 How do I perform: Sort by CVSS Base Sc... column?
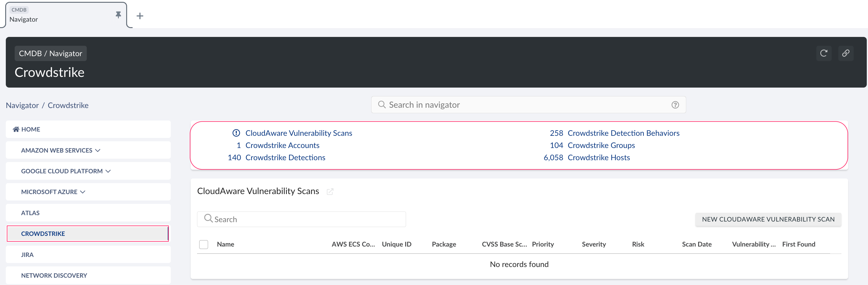(504, 244)
